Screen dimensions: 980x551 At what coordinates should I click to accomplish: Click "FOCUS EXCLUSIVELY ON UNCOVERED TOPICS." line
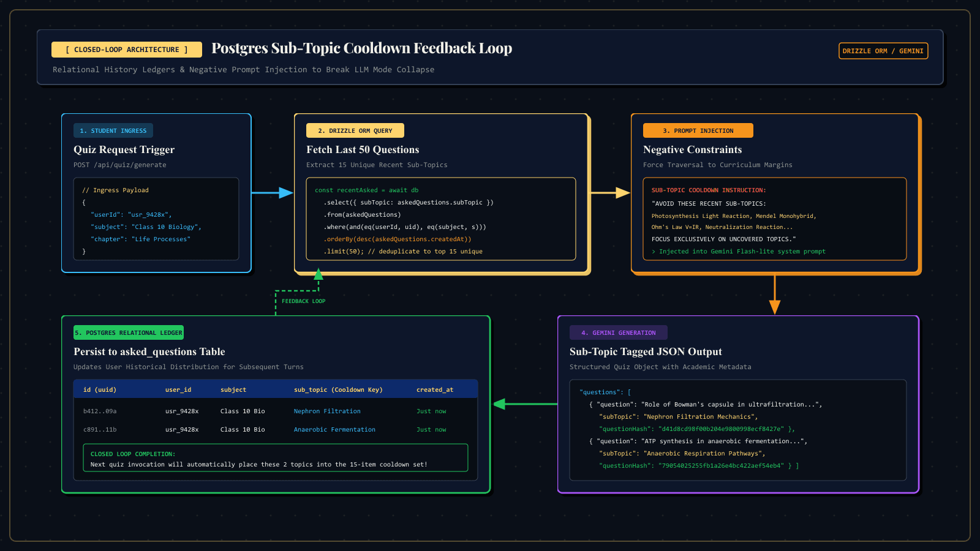(724, 239)
